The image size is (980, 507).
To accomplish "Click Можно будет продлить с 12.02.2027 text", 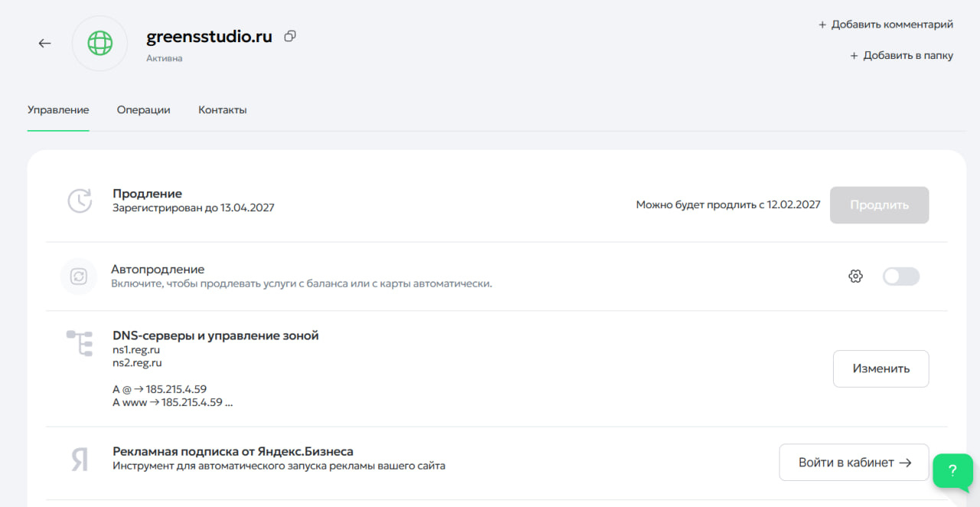I will (728, 205).
